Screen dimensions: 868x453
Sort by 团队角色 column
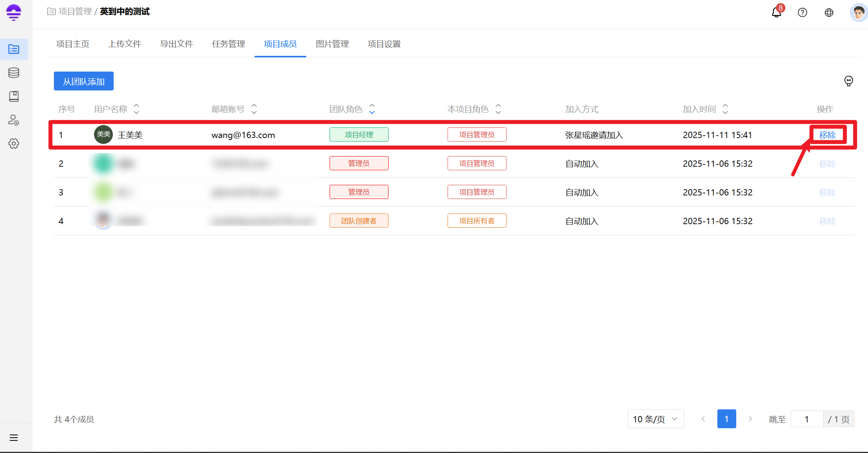(372, 109)
